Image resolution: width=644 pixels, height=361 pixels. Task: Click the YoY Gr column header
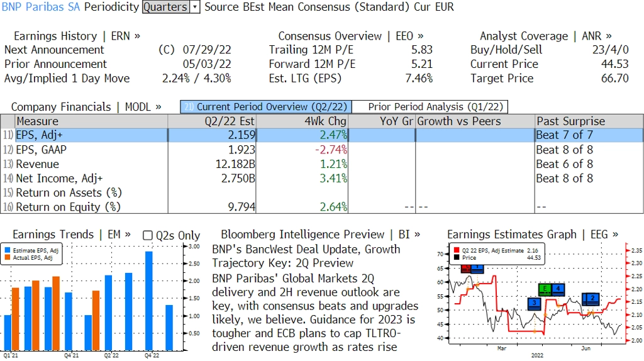pos(382,121)
